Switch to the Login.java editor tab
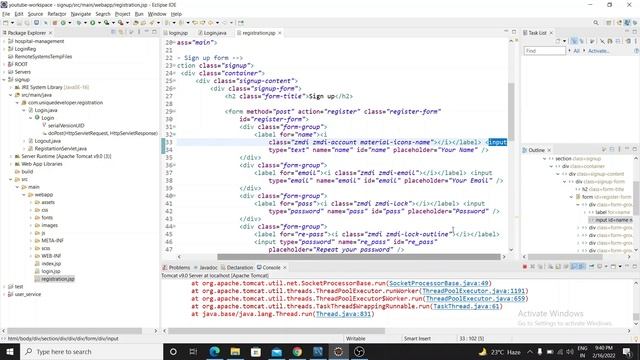This screenshot has height=360, width=640. 212,33
